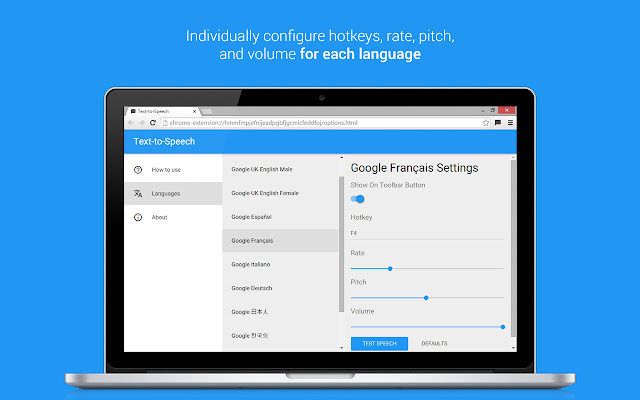Open the About section
Viewport: 640px width, 400px height.
tap(173, 217)
